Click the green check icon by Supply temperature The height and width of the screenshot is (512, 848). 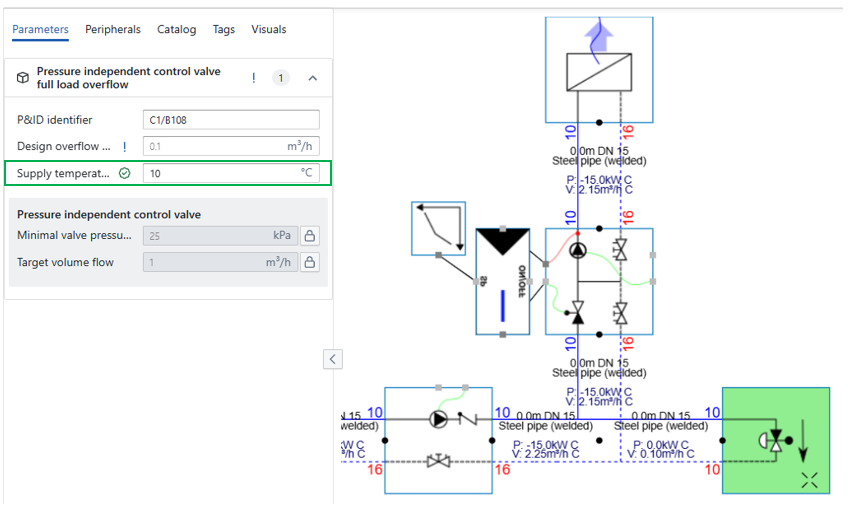pos(125,173)
